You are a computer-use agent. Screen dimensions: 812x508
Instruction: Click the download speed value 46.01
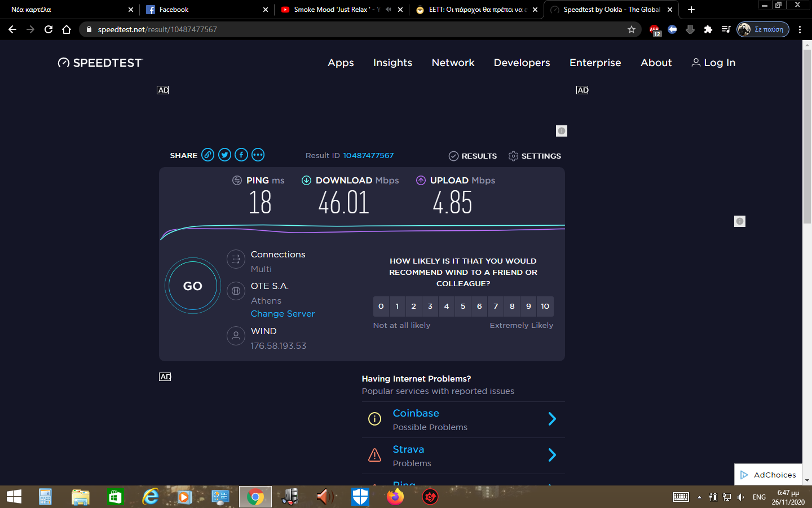point(343,203)
